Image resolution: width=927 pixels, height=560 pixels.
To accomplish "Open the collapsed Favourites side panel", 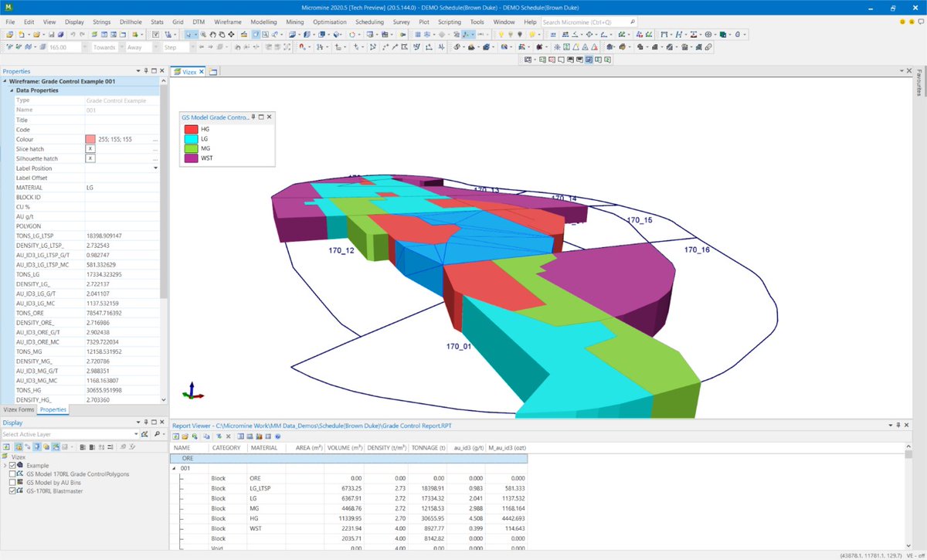I will click(919, 82).
